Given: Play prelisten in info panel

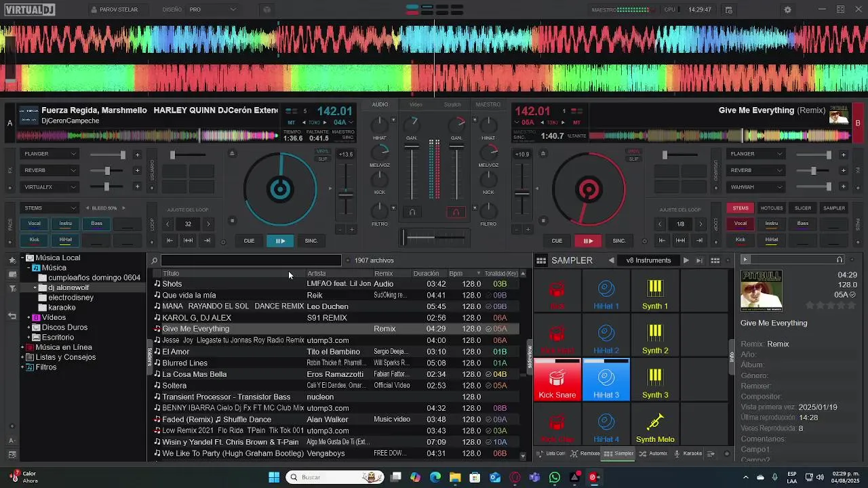Looking at the screenshot, I should click(x=745, y=260).
